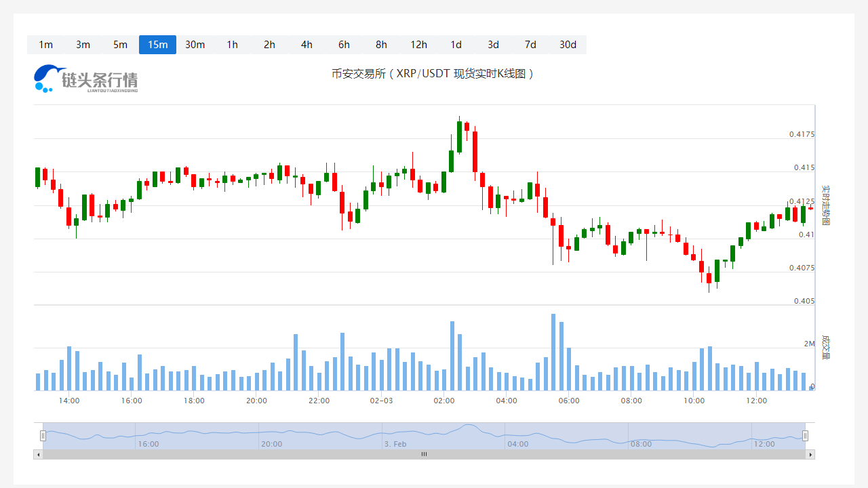The height and width of the screenshot is (488, 868).
Task: Click the 18:00 time axis label
Action: (194, 401)
